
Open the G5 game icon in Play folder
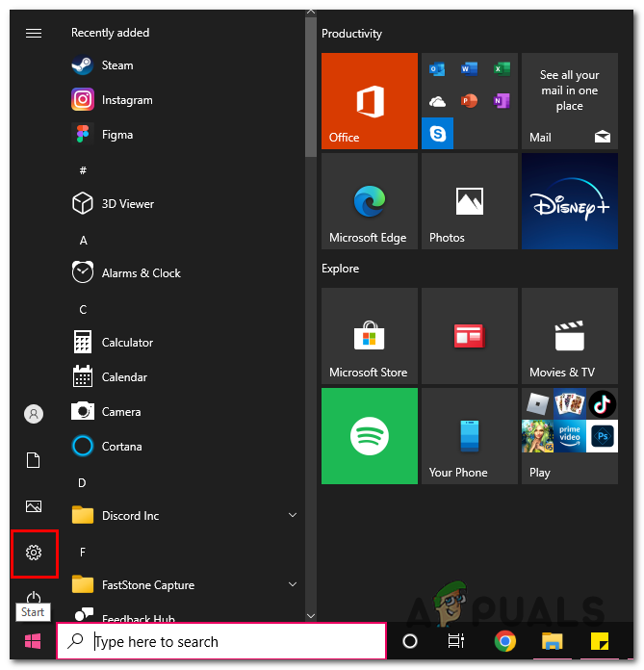[x=537, y=436]
